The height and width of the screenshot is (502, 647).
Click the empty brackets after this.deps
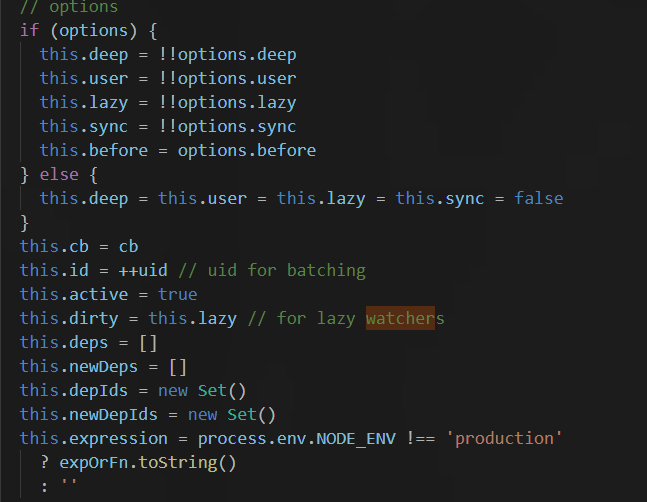(x=148, y=343)
